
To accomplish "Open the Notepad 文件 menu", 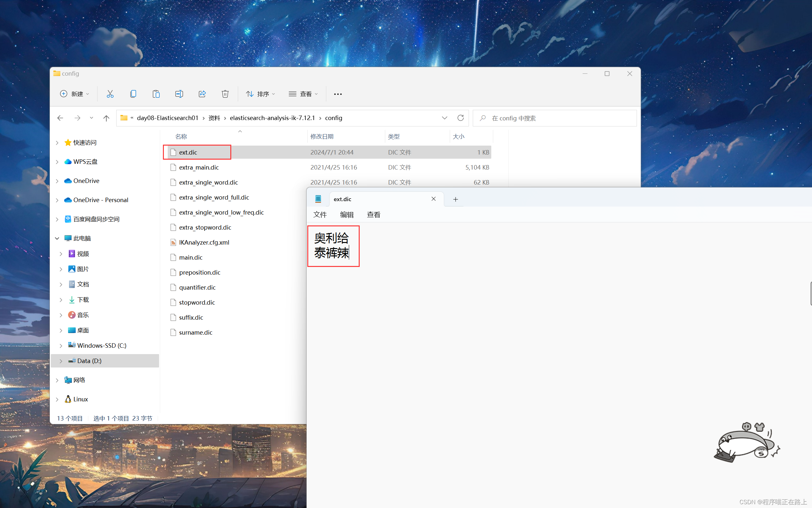I will 320,215.
